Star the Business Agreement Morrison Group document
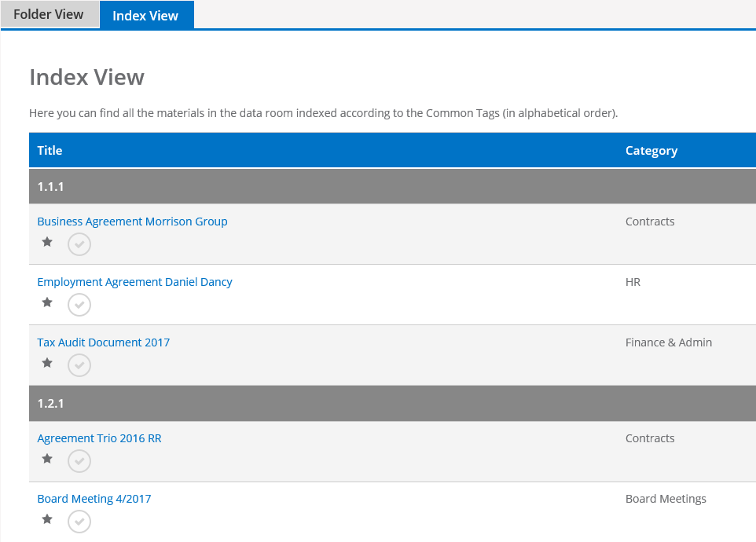The image size is (756, 542). click(x=46, y=243)
